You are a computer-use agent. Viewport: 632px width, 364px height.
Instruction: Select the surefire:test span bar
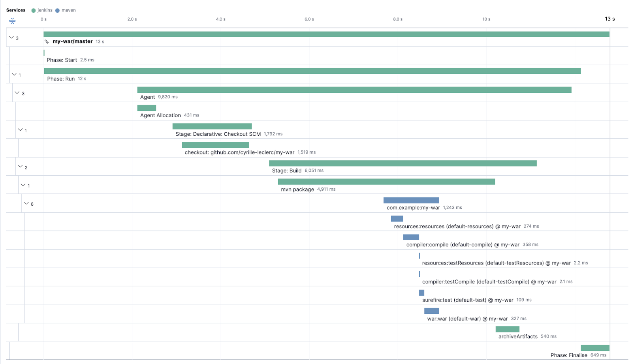point(421,293)
